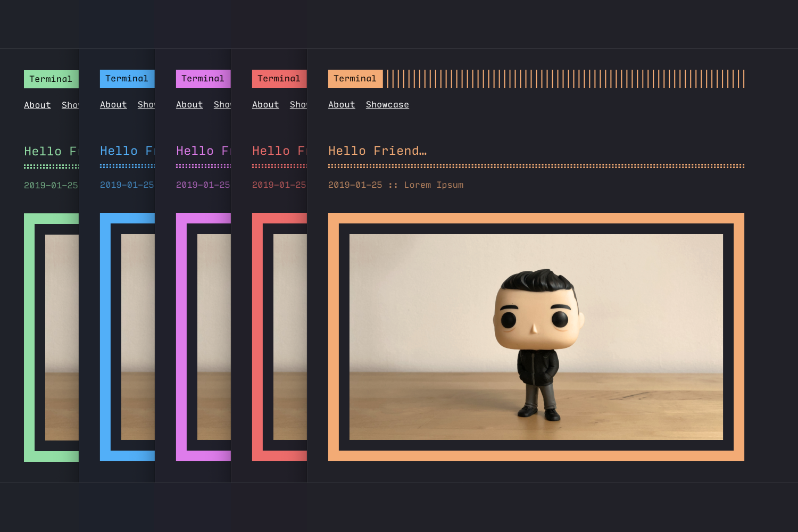Open the pink Hello post title
This screenshot has width=798, height=532.
[x=203, y=151]
